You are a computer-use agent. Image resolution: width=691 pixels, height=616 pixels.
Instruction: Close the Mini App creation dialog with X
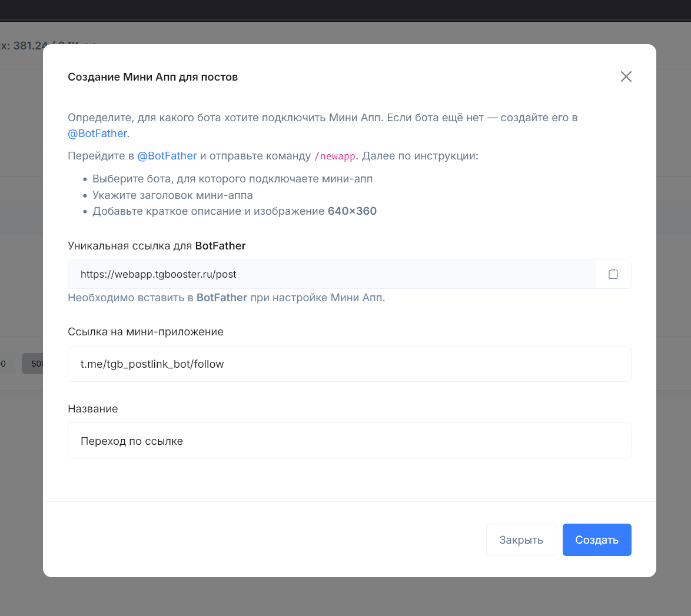click(626, 76)
